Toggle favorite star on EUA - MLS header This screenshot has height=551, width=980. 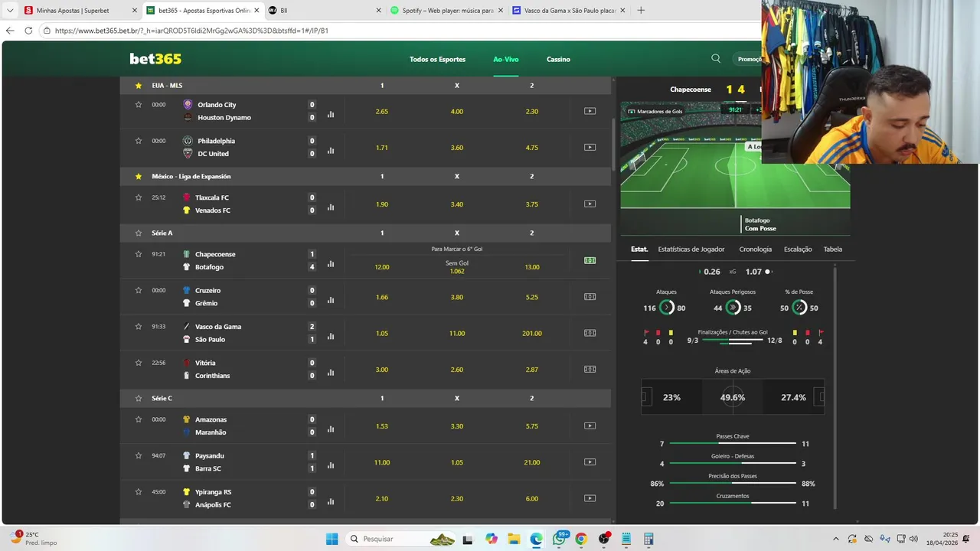point(139,86)
